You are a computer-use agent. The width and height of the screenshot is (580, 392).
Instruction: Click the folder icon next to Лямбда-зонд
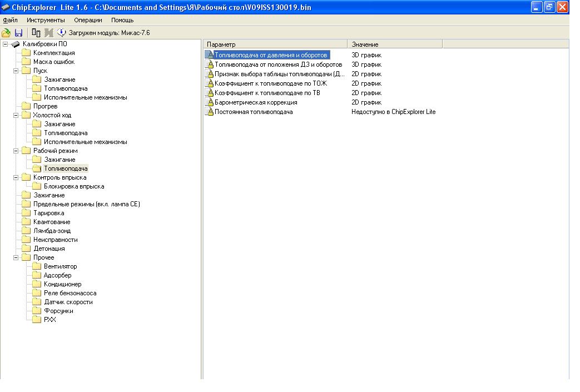(x=26, y=231)
